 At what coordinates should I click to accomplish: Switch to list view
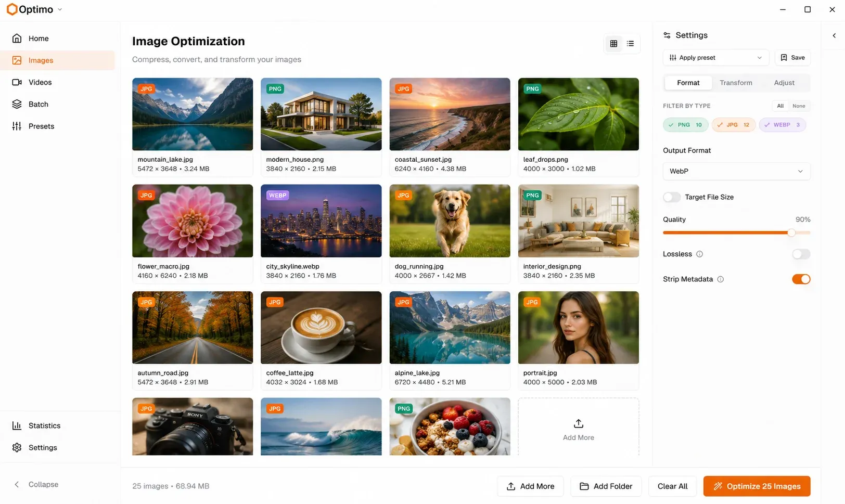point(630,44)
